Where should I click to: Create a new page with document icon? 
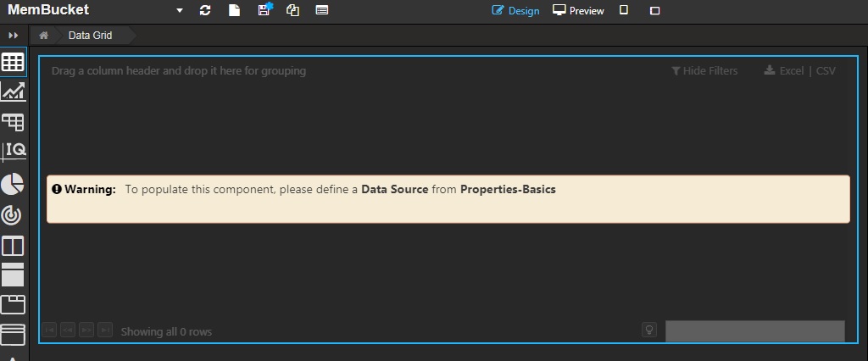pyautogui.click(x=235, y=10)
